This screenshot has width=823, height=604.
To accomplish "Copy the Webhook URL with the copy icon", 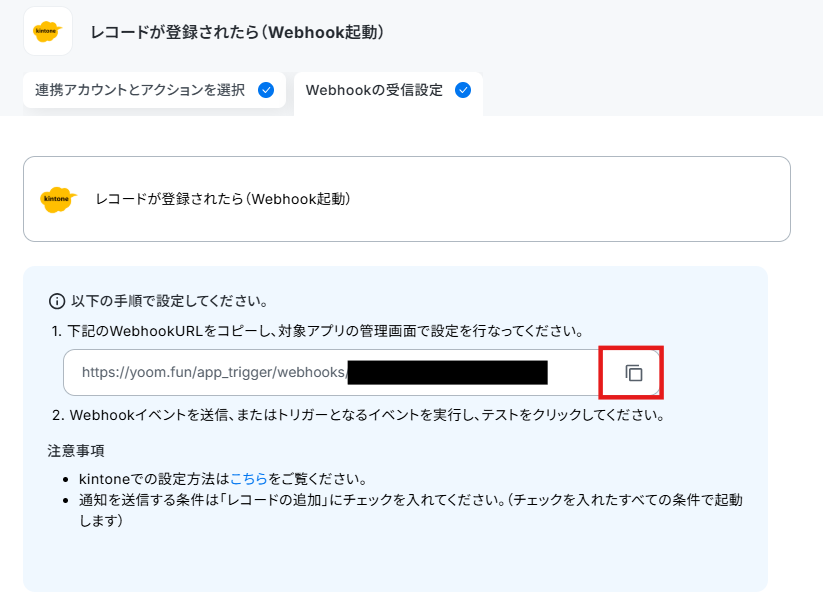I will tap(634, 373).
